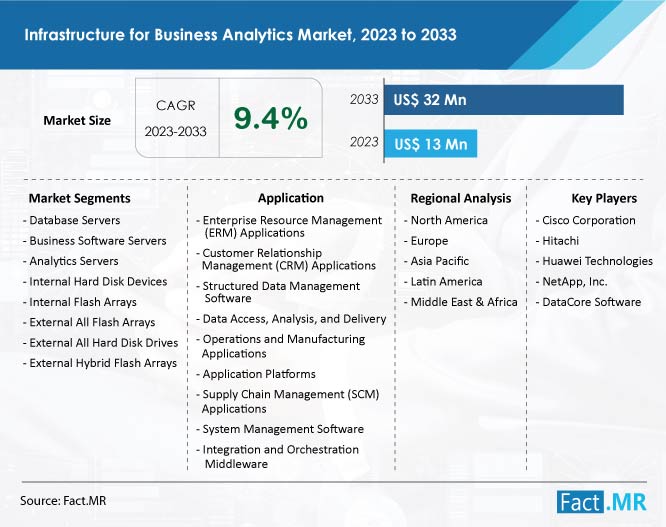Click the 2033 year label
The image size is (666, 527).
[364, 99]
